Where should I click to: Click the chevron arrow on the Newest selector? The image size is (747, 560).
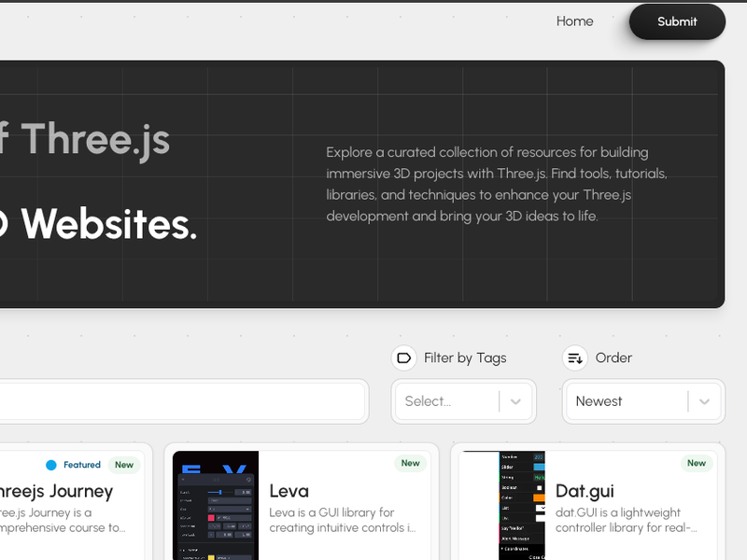[x=706, y=401]
